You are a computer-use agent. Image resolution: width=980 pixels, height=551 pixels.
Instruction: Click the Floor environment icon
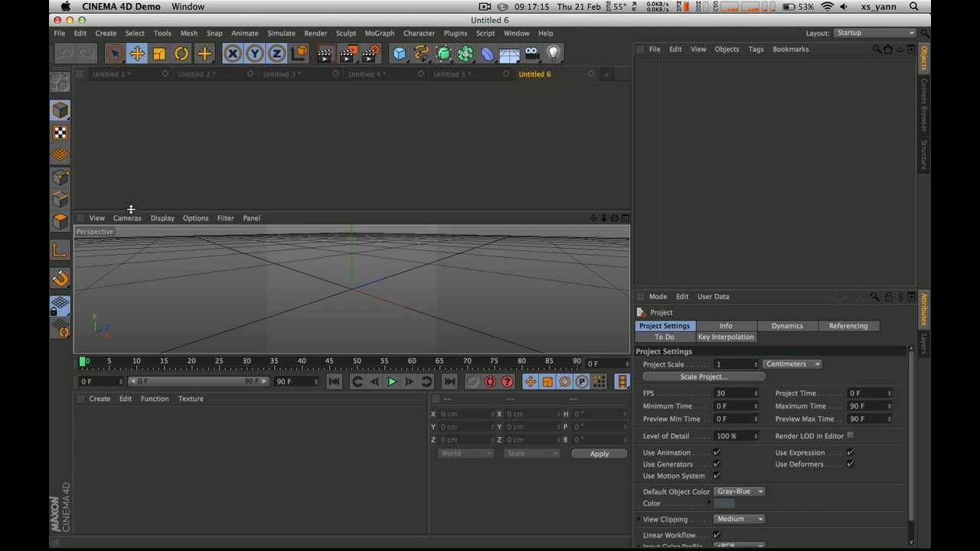click(x=509, y=54)
